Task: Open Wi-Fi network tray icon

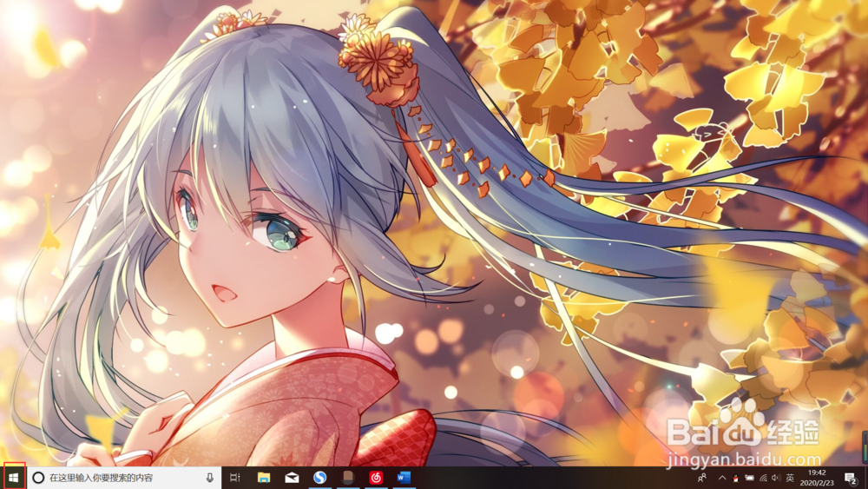Action: tap(763, 478)
